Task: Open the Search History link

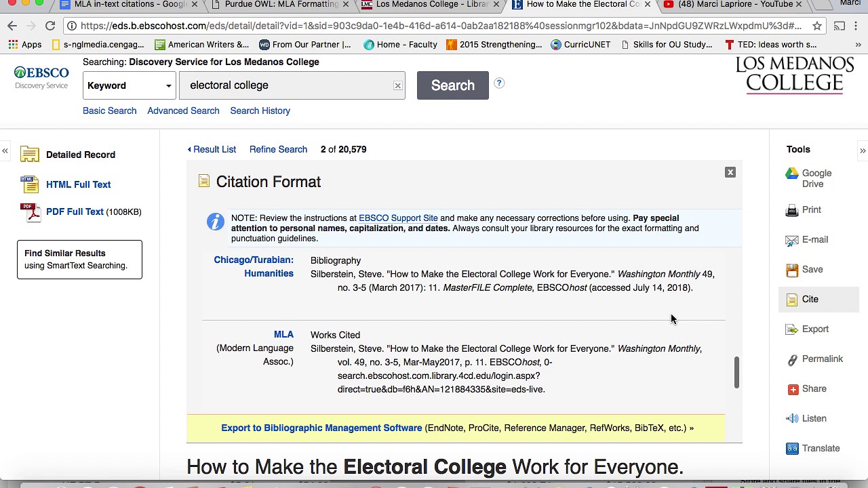Action: click(260, 110)
